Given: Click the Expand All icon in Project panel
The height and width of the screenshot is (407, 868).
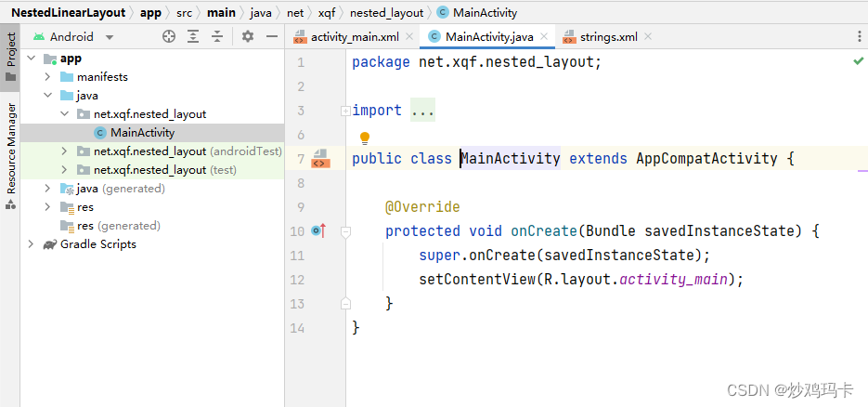Looking at the screenshot, I should [193, 37].
